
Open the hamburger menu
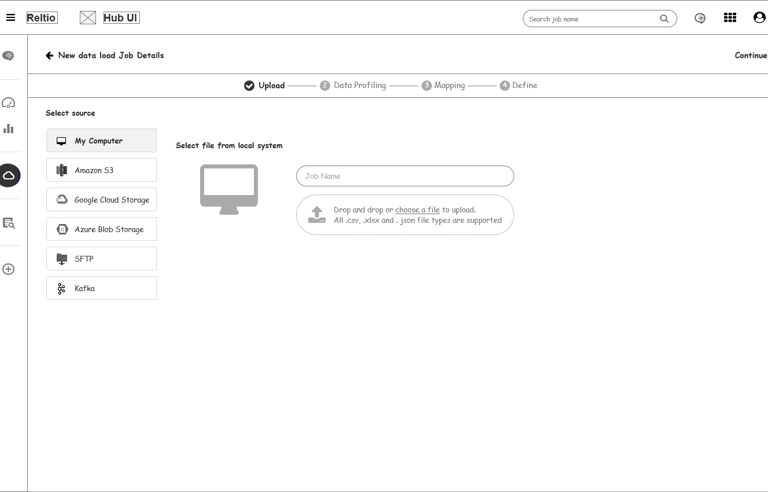[11, 18]
